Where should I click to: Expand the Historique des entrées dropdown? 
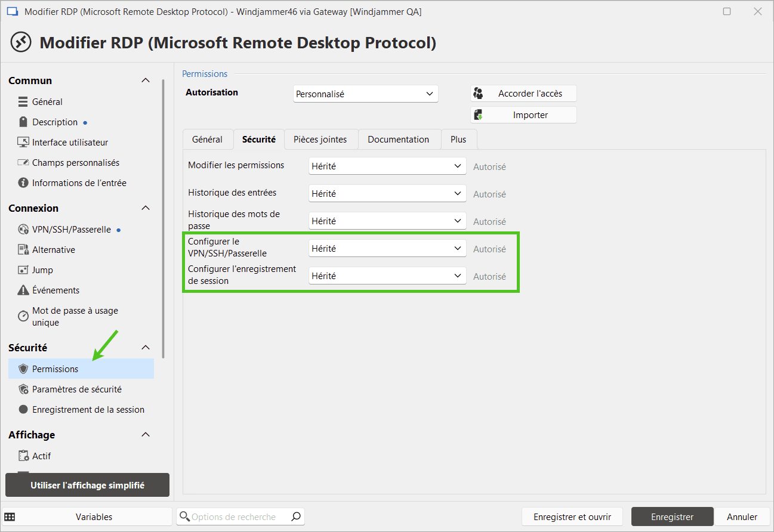point(387,194)
